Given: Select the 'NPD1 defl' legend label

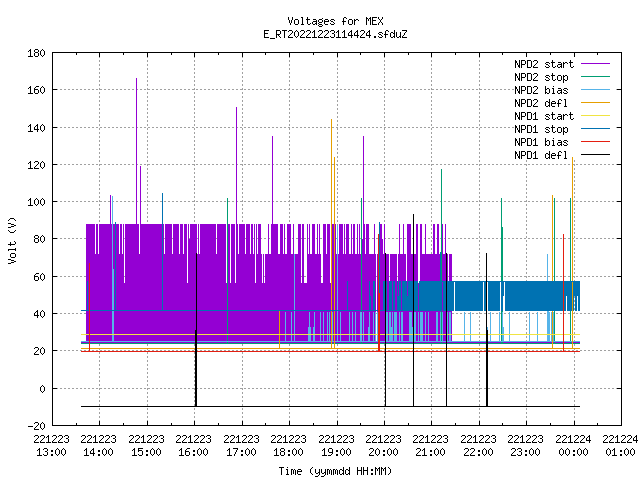Looking at the screenshot, I should tap(541, 156).
